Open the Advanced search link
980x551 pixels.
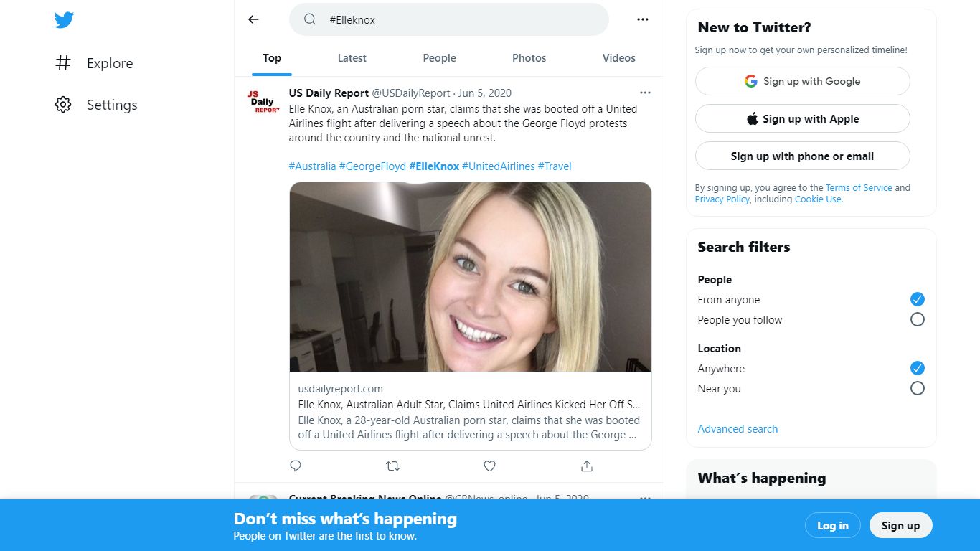click(x=738, y=428)
